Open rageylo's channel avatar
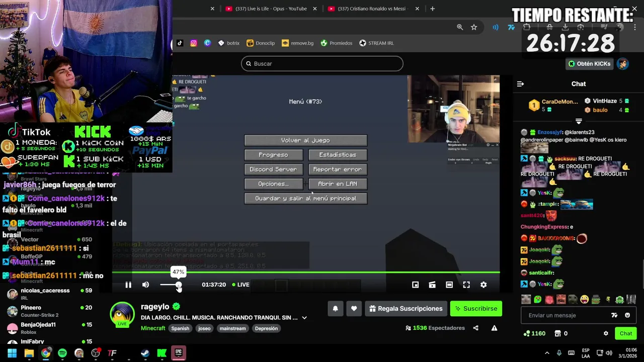The height and width of the screenshot is (362, 644). coord(122,314)
